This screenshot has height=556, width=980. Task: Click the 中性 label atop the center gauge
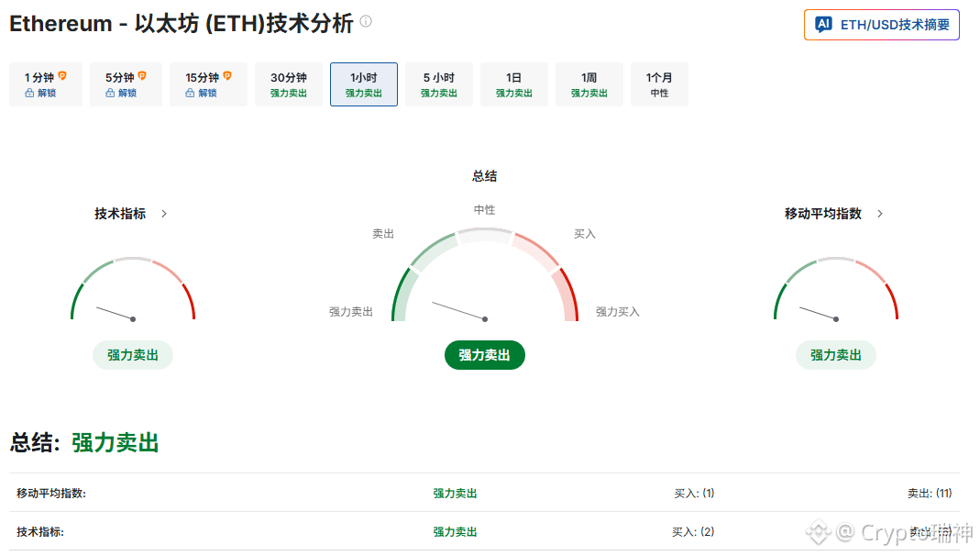484,210
